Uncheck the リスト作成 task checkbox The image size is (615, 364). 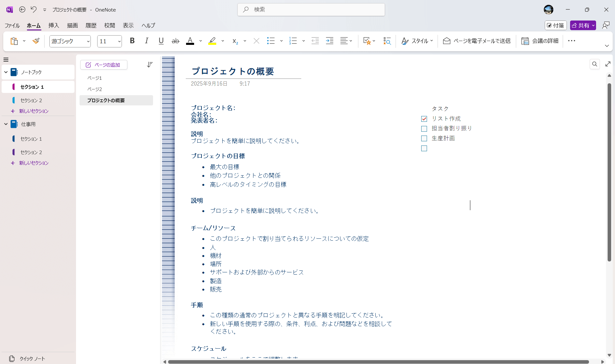point(424,119)
